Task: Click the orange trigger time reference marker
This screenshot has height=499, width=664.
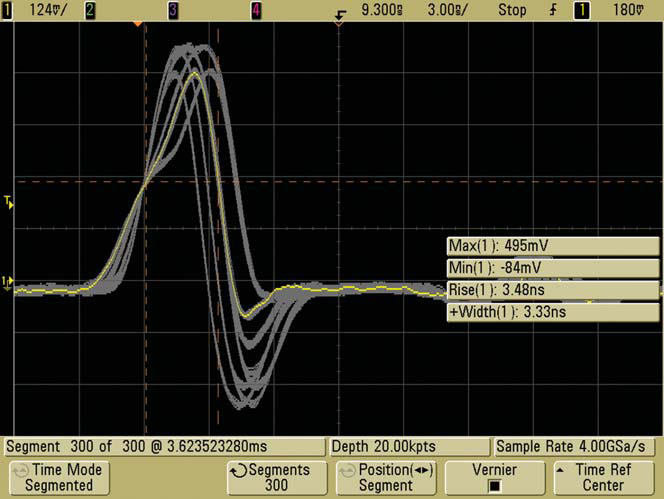Action: (139, 23)
